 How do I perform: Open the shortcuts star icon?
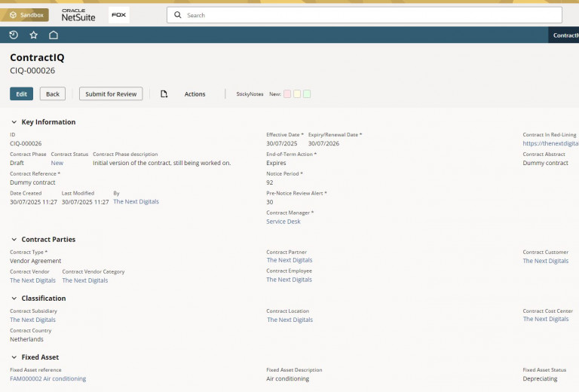tap(34, 35)
